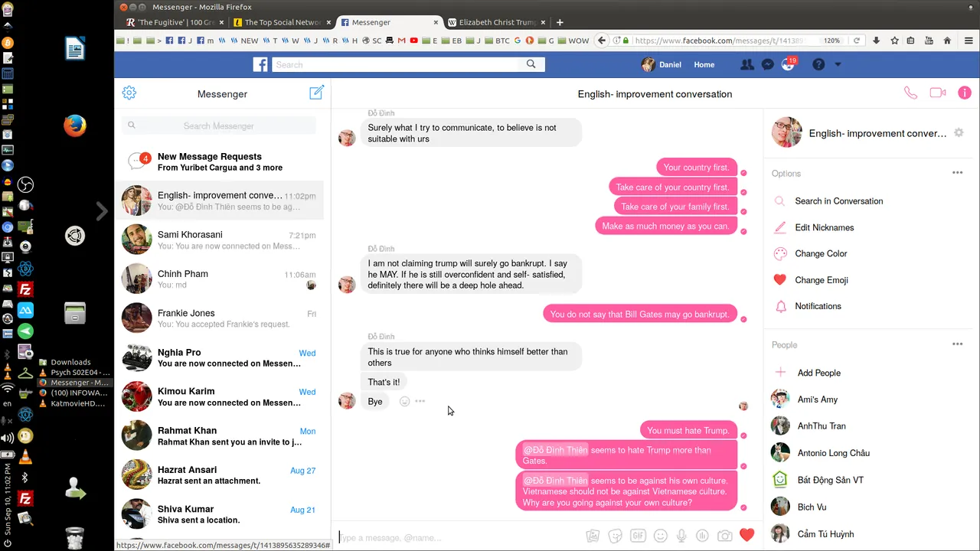This screenshot has width=980, height=551.
Task: Open the emoji picker in composer
Action: click(660, 536)
